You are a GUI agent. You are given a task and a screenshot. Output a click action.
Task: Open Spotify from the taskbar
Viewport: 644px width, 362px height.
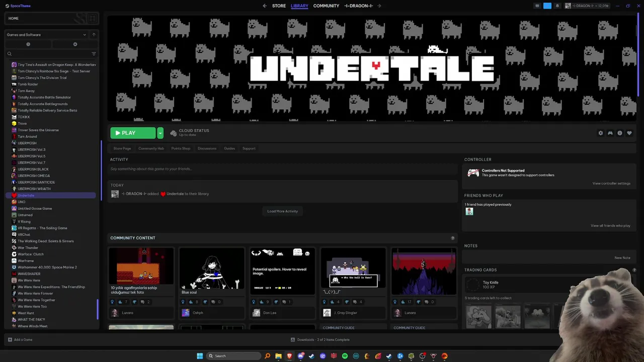(x=345, y=356)
